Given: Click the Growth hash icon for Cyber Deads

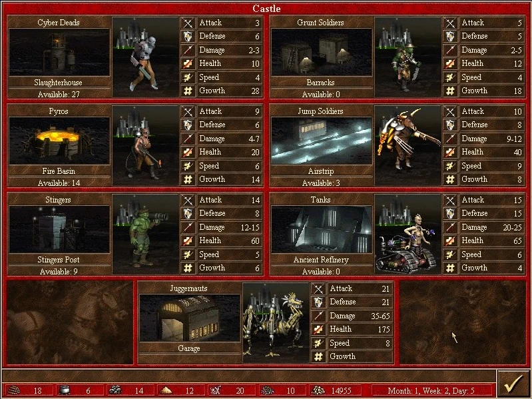Looking at the screenshot, I should click(x=188, y=91).
